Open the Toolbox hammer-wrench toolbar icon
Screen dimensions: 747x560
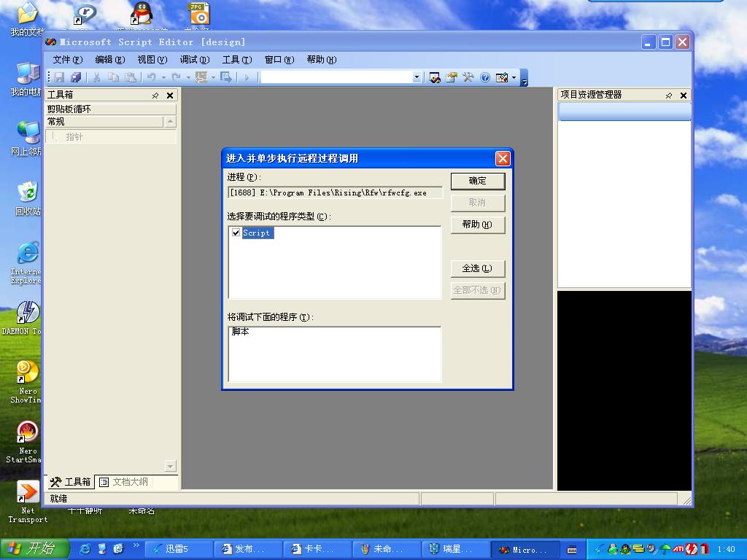click(x=468, y=77)
